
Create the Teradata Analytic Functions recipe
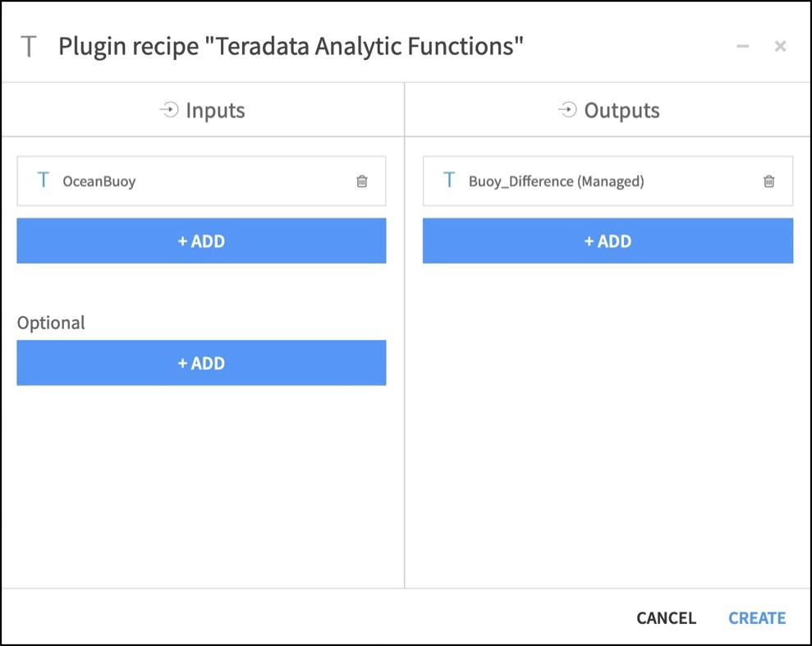pyautogui.click(x=756, y=618)
